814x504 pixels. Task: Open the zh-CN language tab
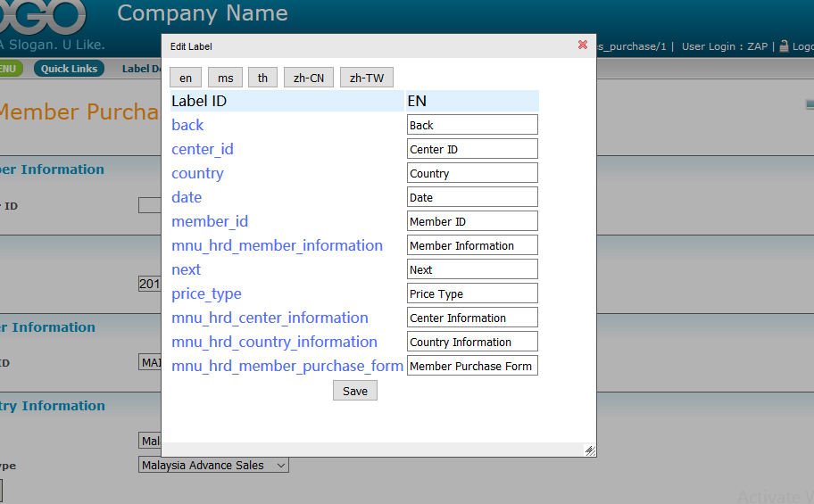click(x=309, y=78)
